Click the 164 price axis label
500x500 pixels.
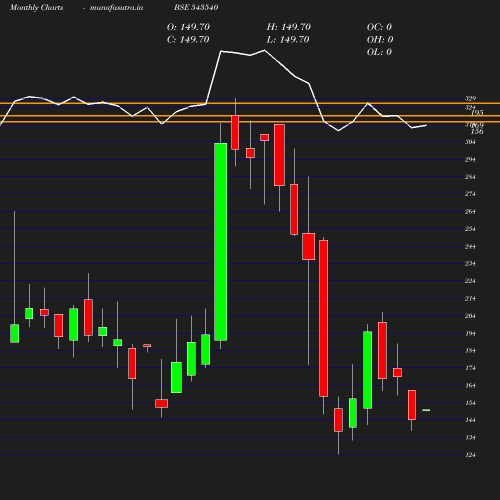[x=470, y=385]
